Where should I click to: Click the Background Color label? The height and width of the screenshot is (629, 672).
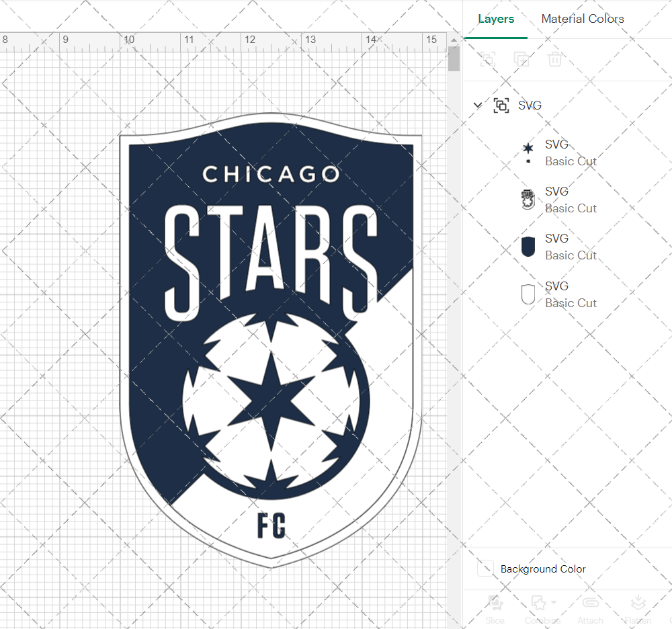coord(543,569)
